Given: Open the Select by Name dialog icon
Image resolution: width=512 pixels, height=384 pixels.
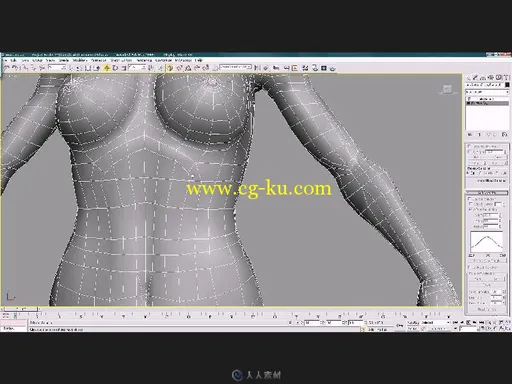Looking at the screenshot, I should (78, 68).
